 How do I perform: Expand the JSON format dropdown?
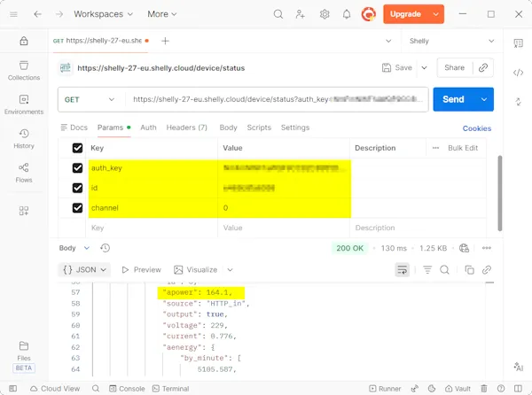click(x=85, y=269)
